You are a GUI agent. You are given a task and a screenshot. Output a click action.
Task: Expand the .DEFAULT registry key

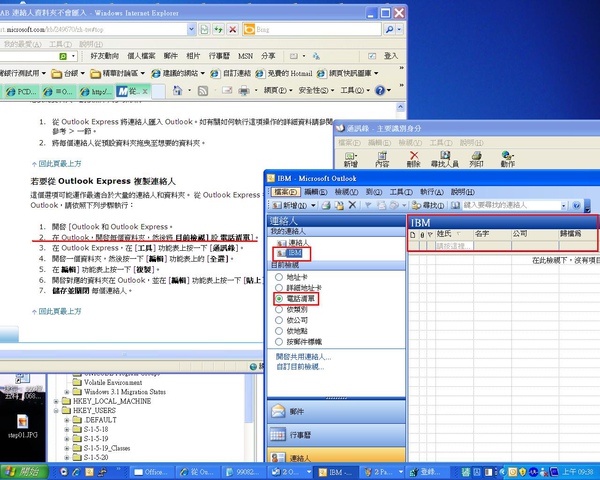tap(67, 420)
